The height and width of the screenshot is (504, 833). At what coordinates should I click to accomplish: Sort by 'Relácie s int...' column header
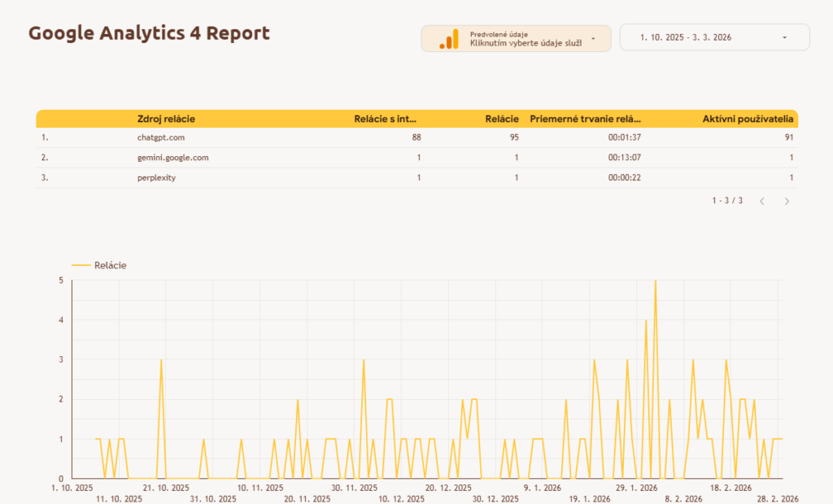click(386, 119)
